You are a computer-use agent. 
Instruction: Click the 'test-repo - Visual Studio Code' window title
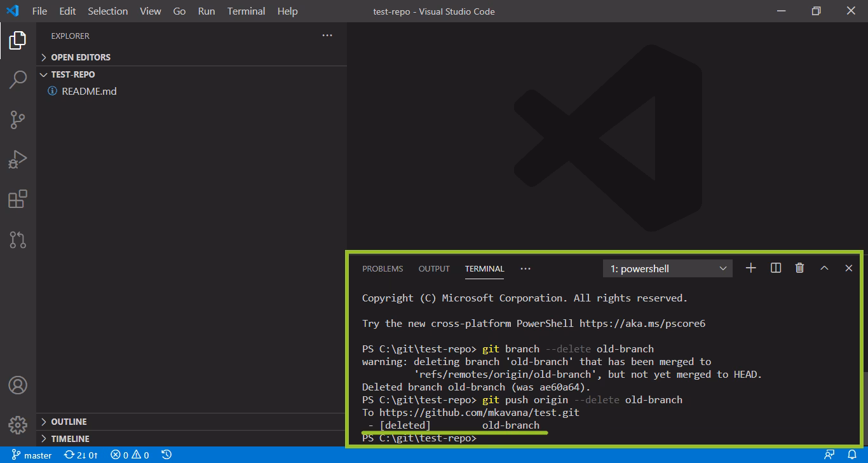[434, 11]
